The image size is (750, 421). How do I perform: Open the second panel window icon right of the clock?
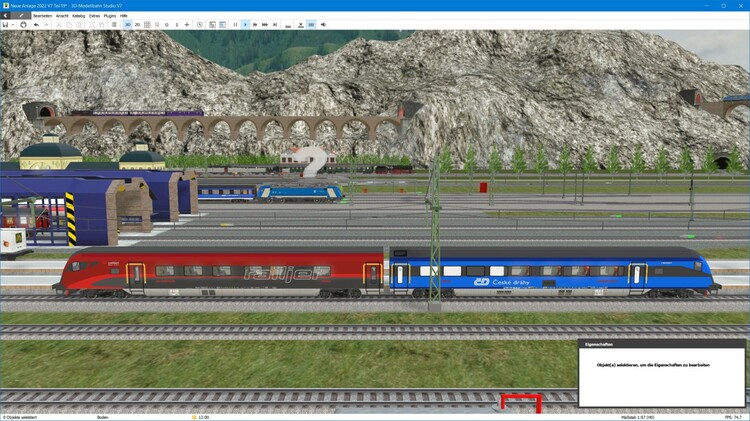[222, 24]
